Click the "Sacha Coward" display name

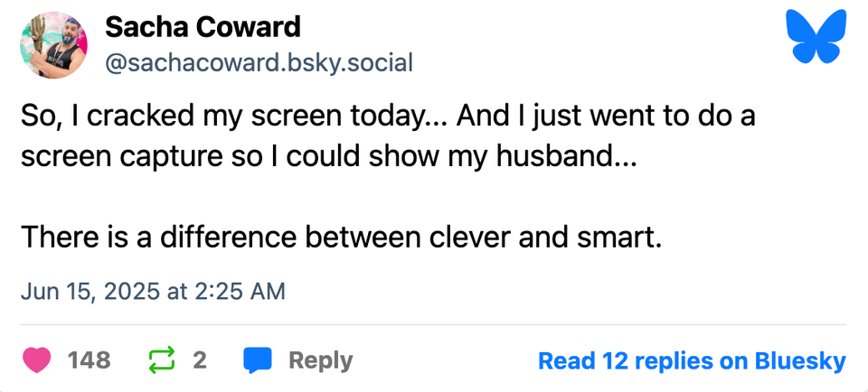click(203, 27)
